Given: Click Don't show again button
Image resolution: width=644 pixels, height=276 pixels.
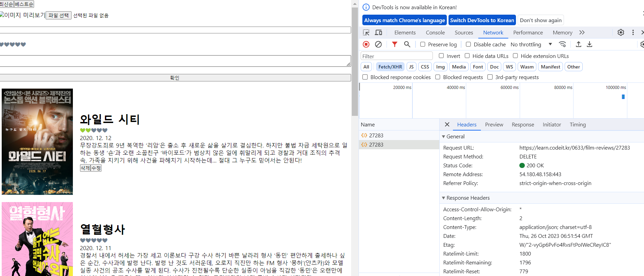Looking at the screenshot, I should 540,20.
